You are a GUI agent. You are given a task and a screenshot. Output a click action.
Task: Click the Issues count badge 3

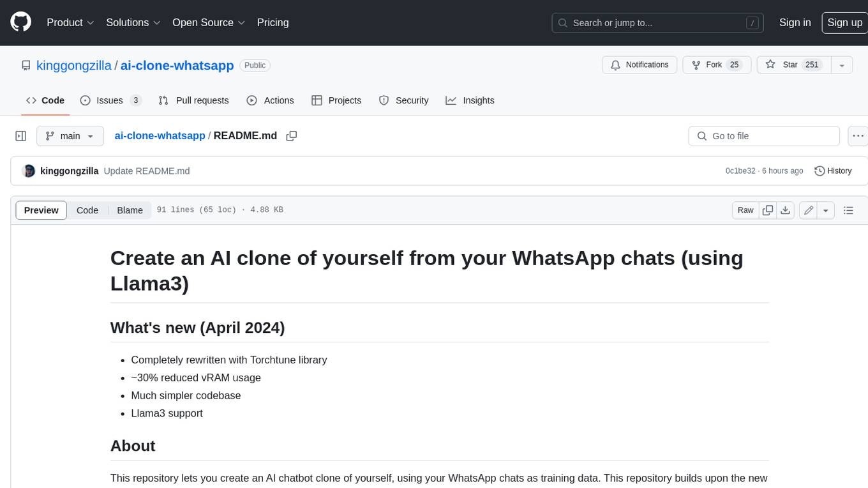tap(135, 100)
